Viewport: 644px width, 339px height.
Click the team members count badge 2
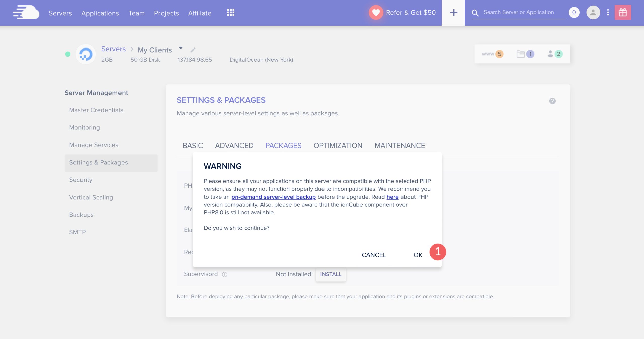click(558, 54)
